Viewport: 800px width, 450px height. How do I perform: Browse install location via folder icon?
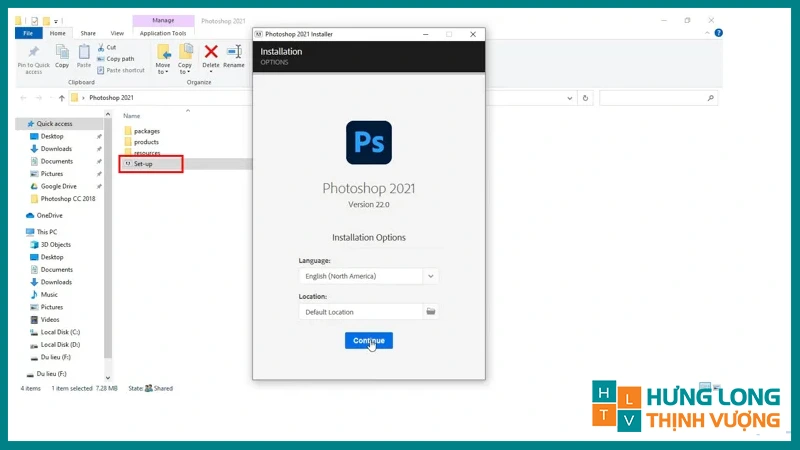click(431, 312)
